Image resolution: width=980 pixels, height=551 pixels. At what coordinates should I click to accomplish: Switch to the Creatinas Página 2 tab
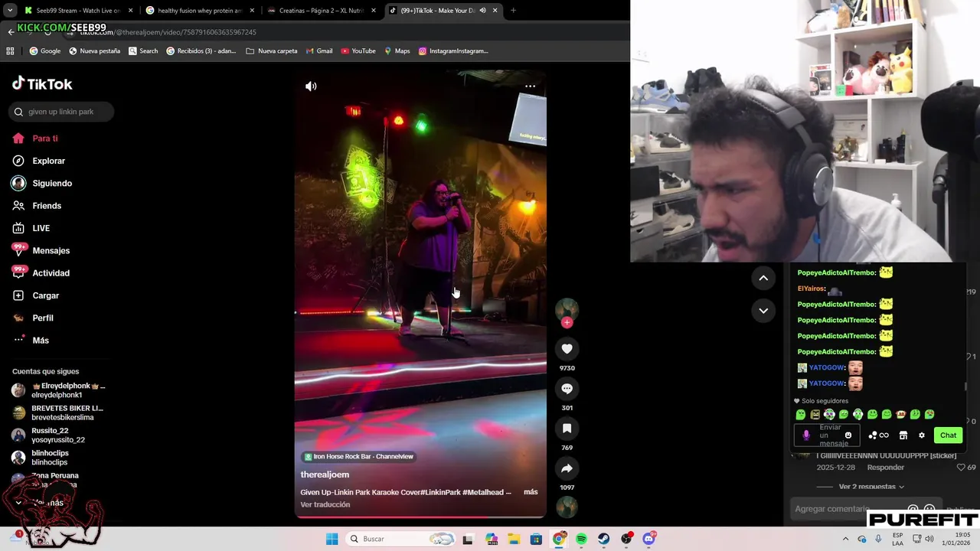[320, 11]
